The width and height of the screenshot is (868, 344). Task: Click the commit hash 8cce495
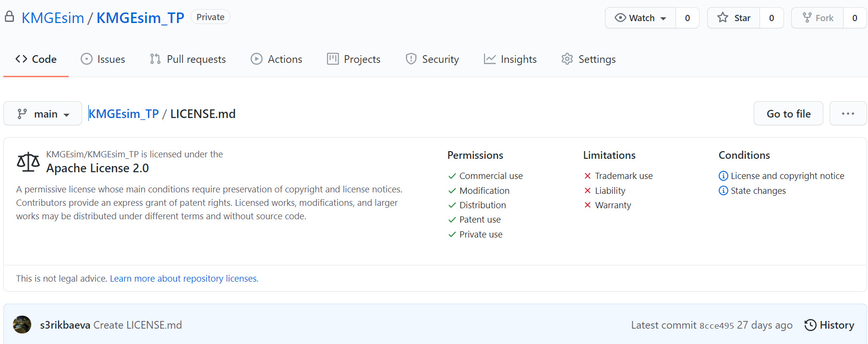click(716, 326)
